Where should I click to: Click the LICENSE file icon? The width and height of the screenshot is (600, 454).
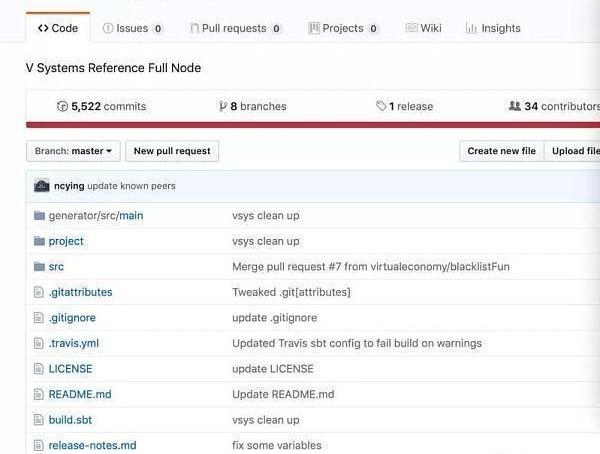(39, 369)
